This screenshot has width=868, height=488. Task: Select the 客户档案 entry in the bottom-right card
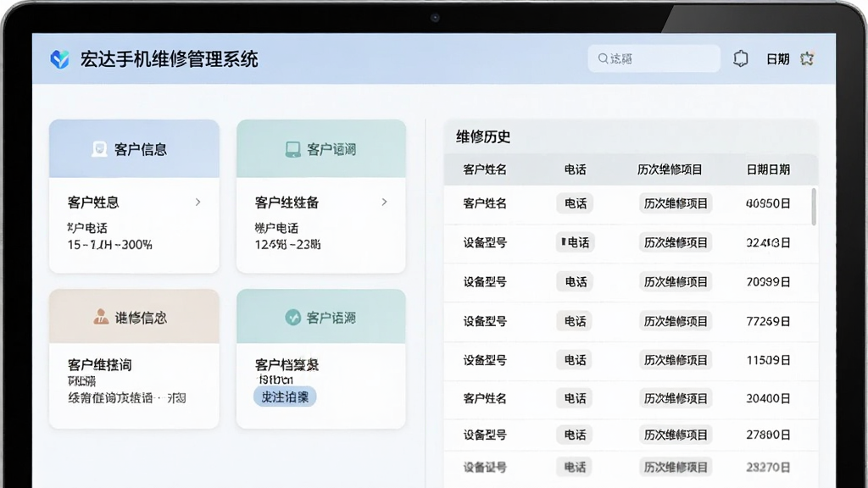click(287, 364)
